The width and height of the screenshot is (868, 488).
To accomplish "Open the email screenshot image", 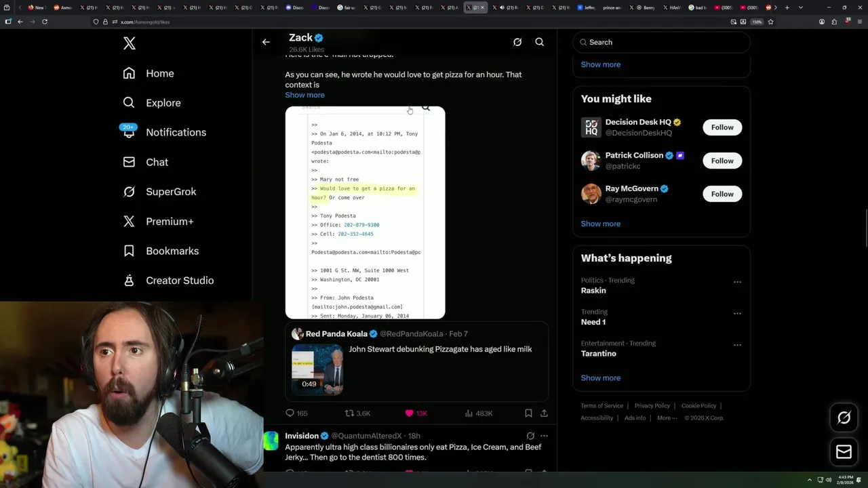I will click(x=365, y=212).
